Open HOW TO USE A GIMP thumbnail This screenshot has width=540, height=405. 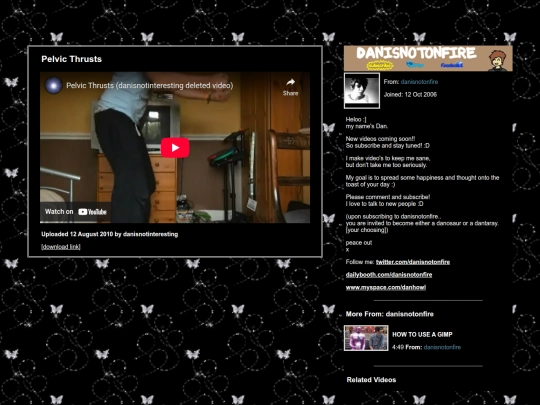point(366,338)
